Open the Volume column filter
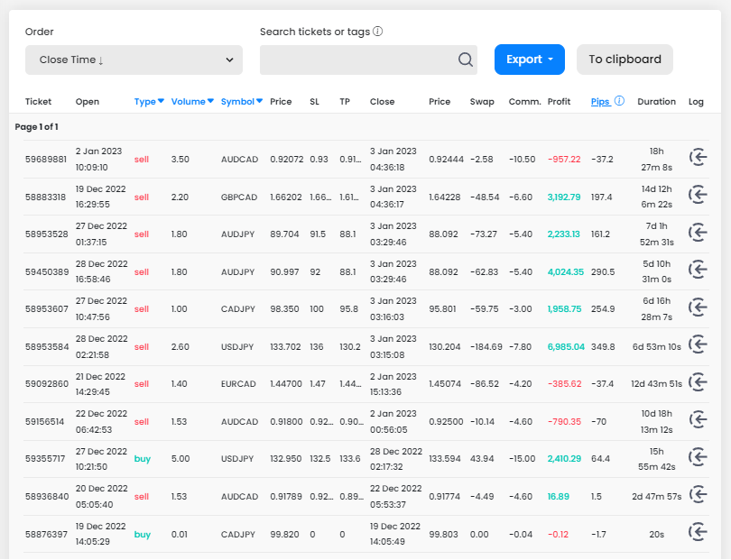 tap(192, 101)
